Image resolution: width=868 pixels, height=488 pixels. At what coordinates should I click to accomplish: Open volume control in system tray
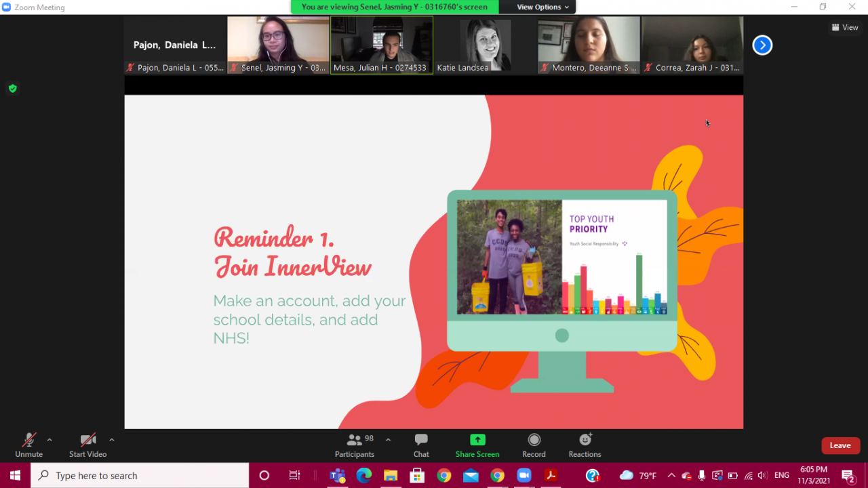(x=763, y=475)
